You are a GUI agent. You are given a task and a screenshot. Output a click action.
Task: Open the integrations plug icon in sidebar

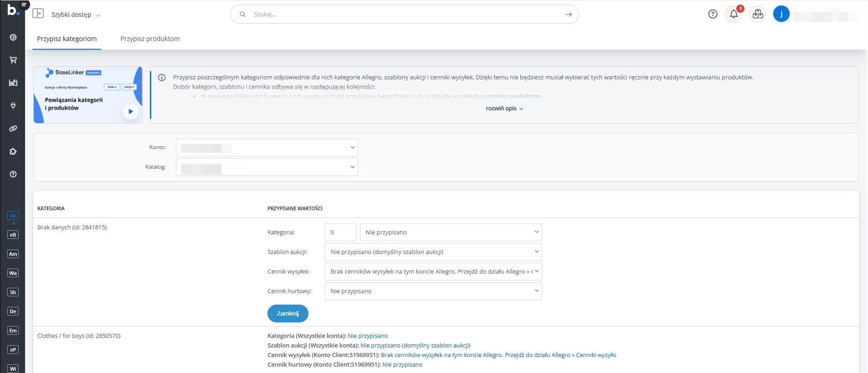(13, 106)
